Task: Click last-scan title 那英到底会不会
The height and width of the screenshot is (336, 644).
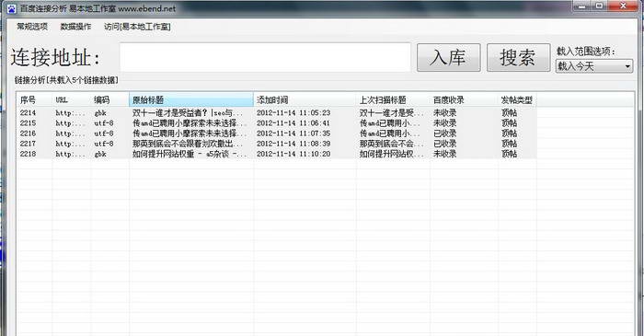Action: tap(391, 144)
